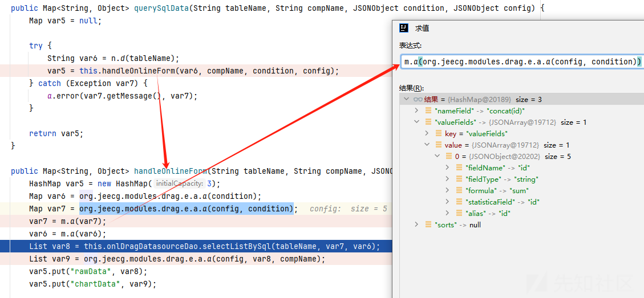The image size is (644, 298).
Task: Expand the "statisticaField" -> "id" entry
Action: (448, 202)
